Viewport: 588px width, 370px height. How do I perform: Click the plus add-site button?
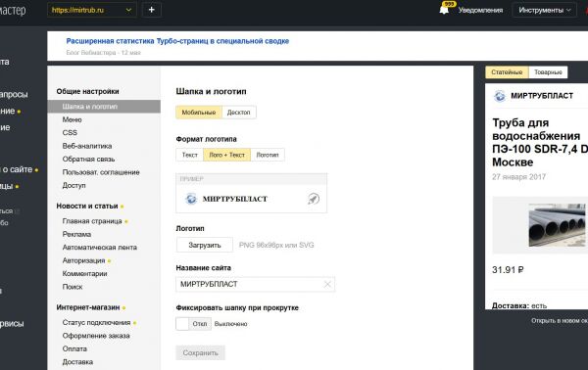click(x=152, y=10)
